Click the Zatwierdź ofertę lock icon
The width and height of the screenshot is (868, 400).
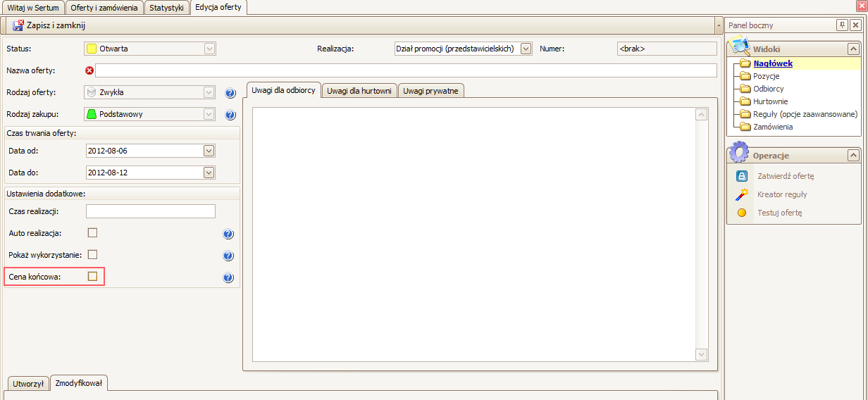(741, 176)
